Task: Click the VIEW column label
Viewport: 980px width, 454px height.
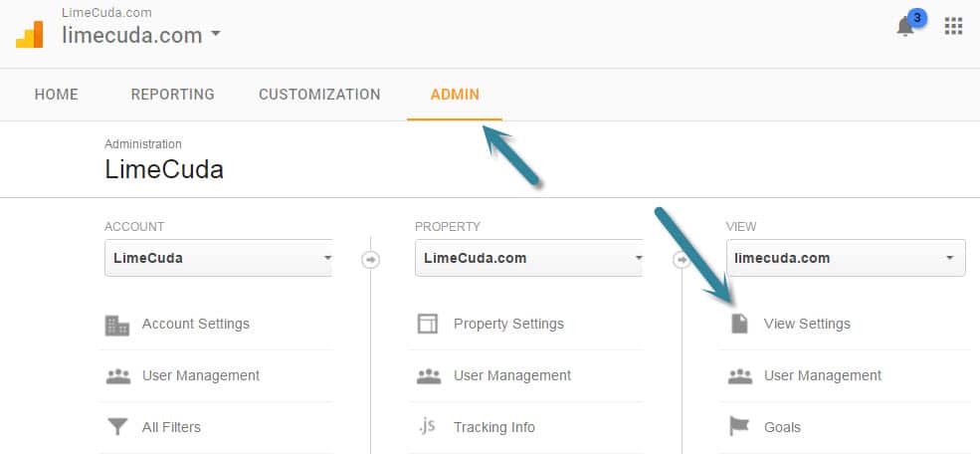Action: coord(741,227)
